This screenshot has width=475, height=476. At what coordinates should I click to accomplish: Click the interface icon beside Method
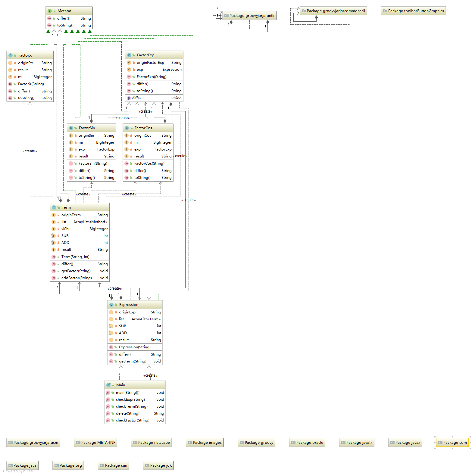coord(50,11)
